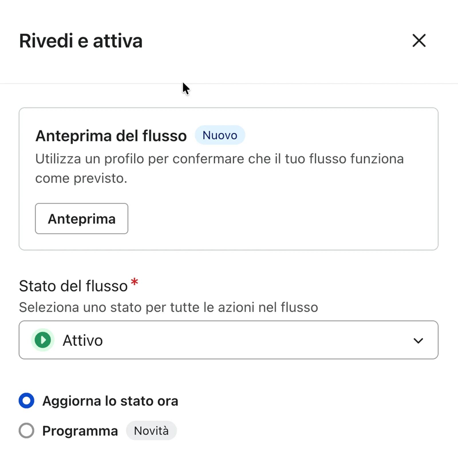The width and height of the screenshot is (458, 476).
Task: Click the Nuovo pill beside Anteprima del flusso
Action: [x=220, y=135]
